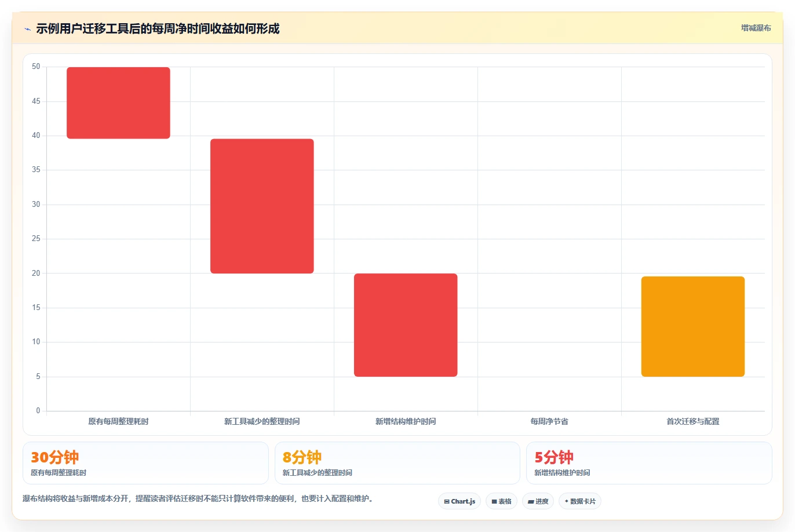This screenshot has height=532, width=795.
Task: Click x-axis label 新增结构维护时间
Action: (406, 421)
